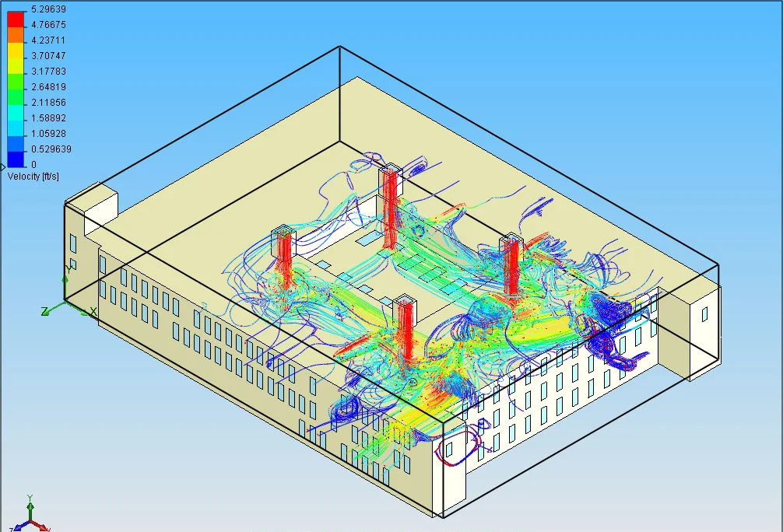The image size is (783, 532).
Task: Click the view orientation triad icon
Action: 30,515
